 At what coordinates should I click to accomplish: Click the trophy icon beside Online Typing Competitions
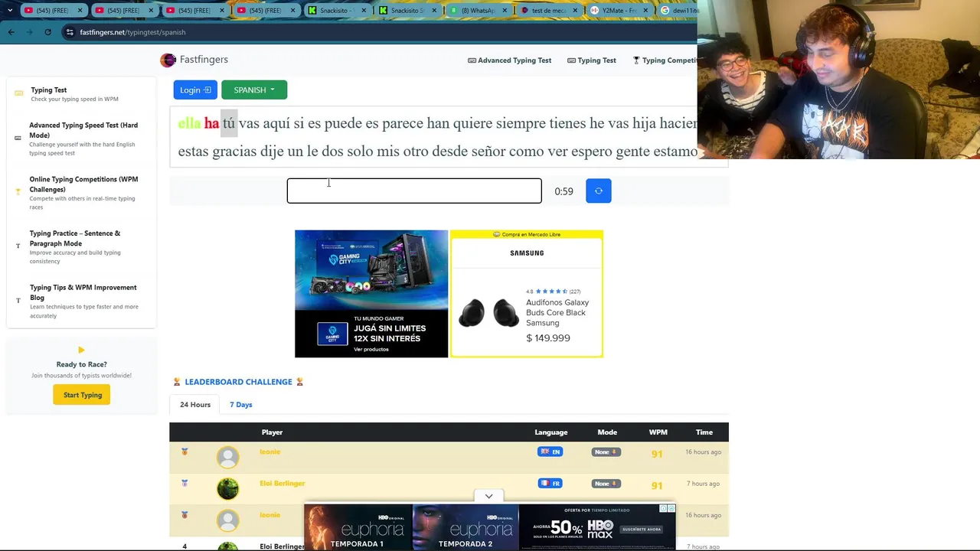coord(18,191)
